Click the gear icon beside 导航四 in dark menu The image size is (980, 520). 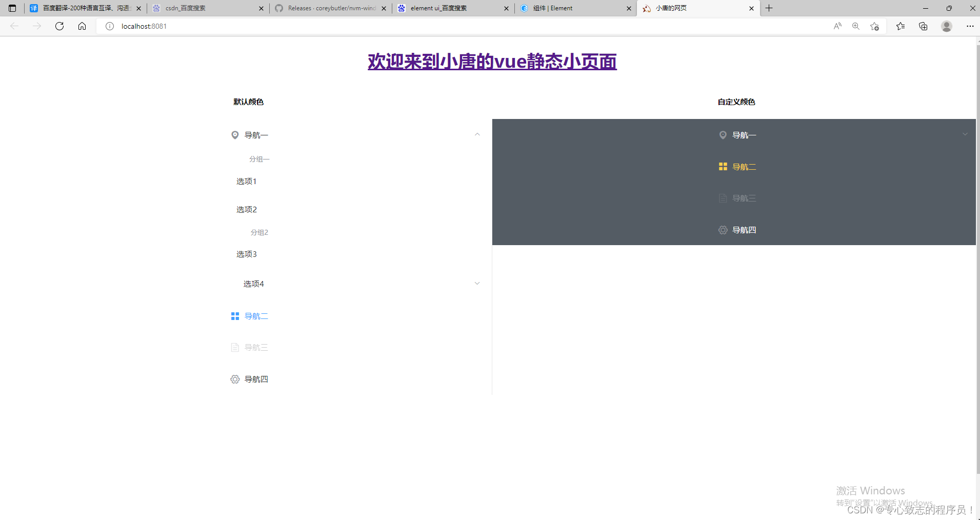(x=723, y=230)
